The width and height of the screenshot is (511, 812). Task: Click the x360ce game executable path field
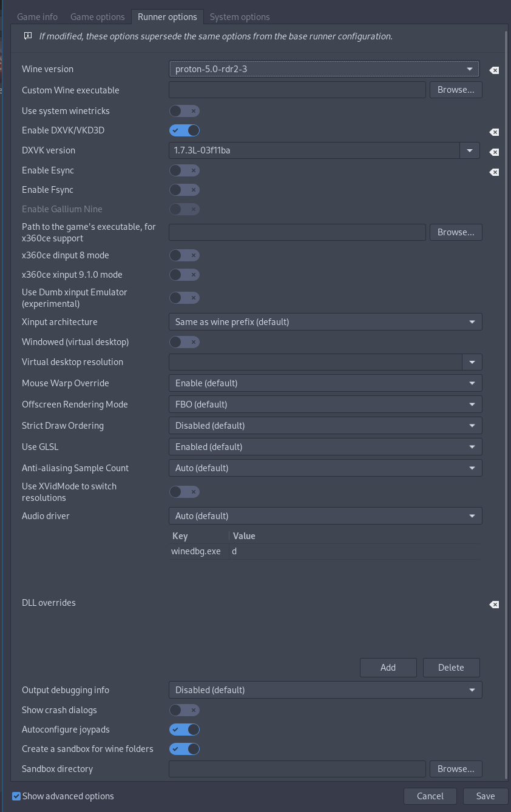pyautogui.click(x=297, y=232)
